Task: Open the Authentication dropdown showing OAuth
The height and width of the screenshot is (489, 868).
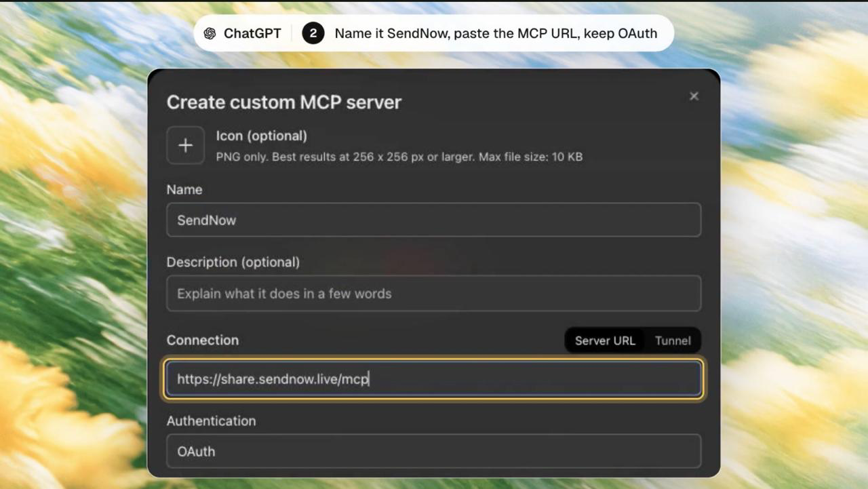Action: pos(433,451)
